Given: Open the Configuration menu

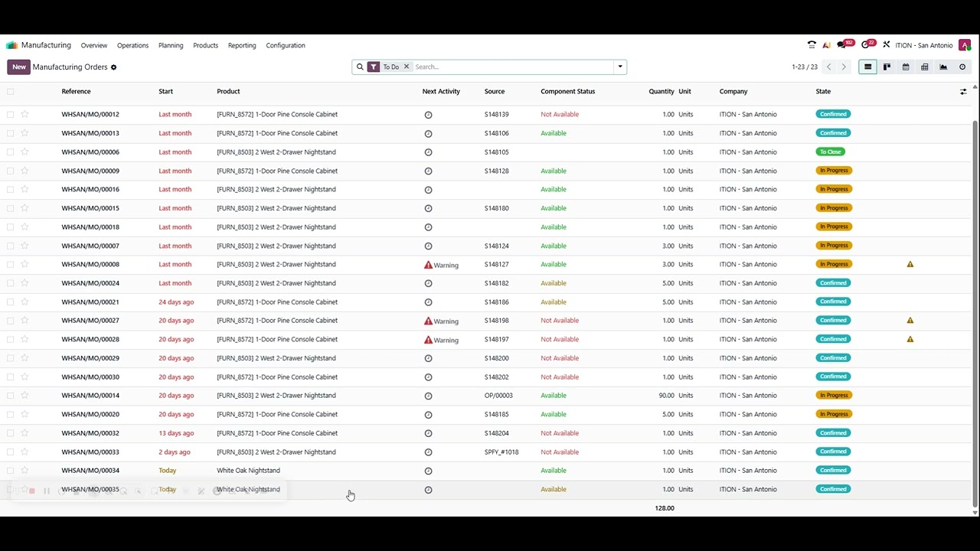Looking at the screenshot, I should click(x=286, y=45).
